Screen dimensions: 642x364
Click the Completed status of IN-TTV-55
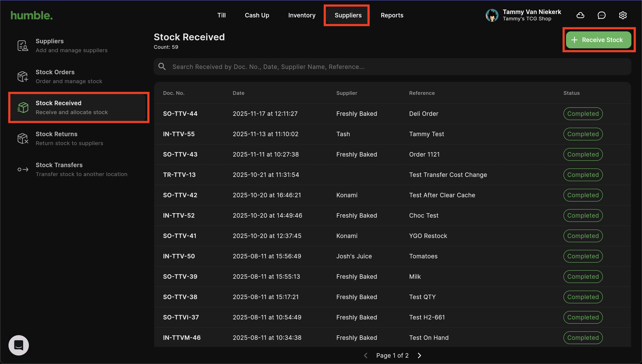click(583, 134)
